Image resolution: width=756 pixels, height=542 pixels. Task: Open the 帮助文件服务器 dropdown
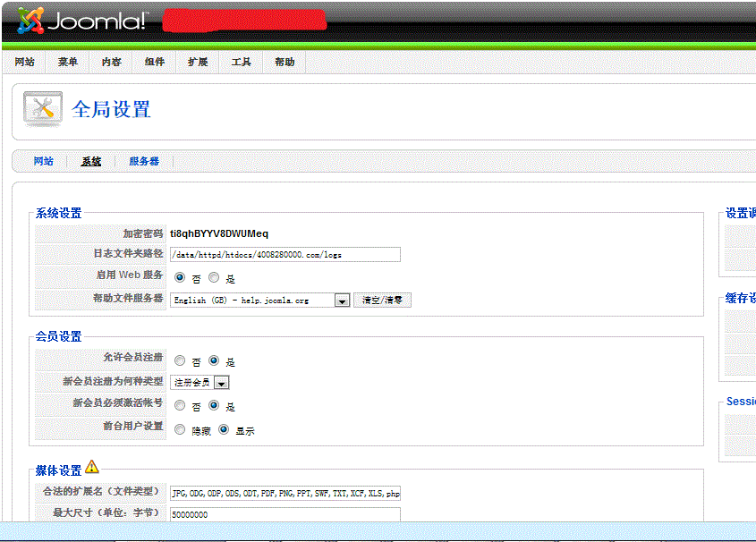(x=259, y=301)
